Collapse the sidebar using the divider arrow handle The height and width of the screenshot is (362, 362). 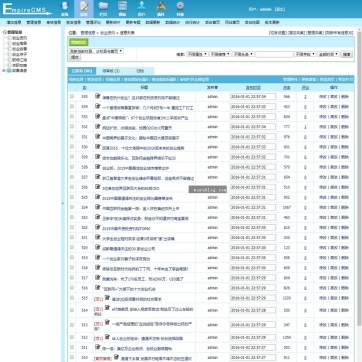click(x=62, y=203)
